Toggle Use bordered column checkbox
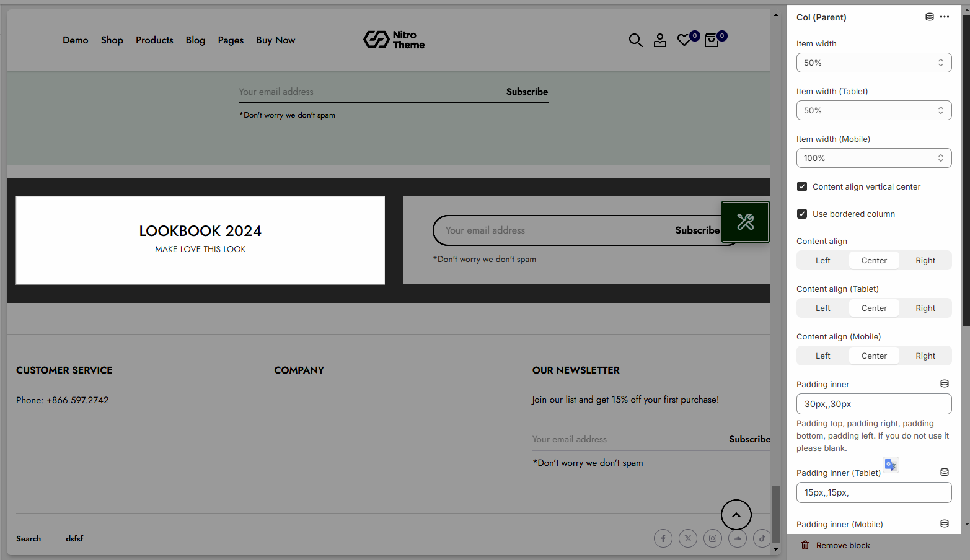This screenshot has height=560, width=970. (x=802, y=214)
